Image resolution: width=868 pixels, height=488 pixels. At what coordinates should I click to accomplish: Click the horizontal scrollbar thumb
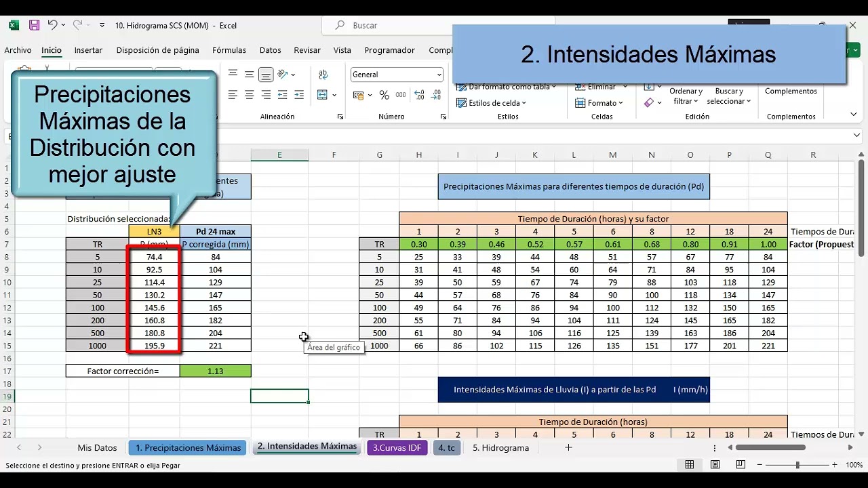point(770,447)
